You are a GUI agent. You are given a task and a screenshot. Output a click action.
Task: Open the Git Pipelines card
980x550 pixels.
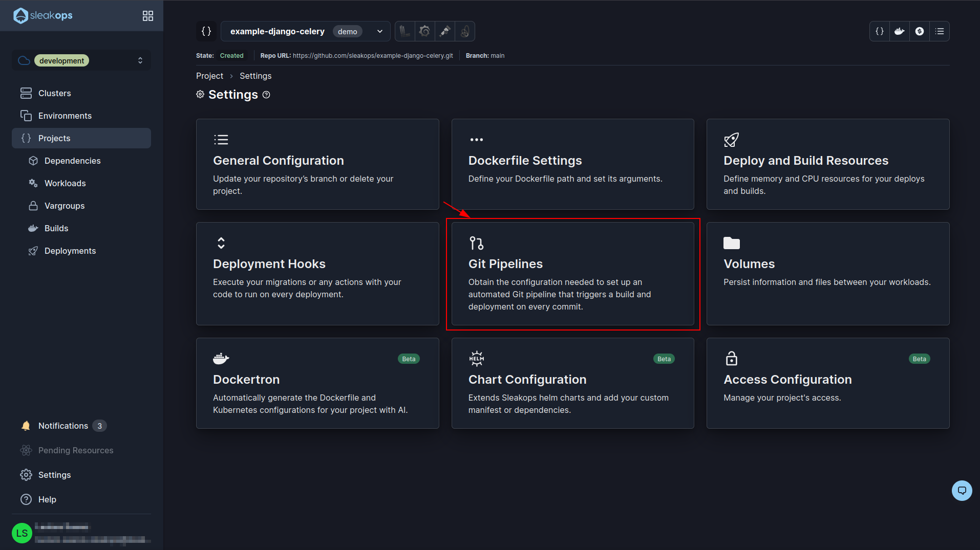point(572,274)
